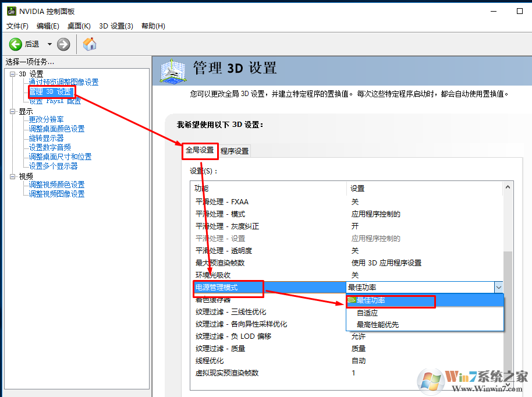
Task: Collapse the 显示 tree node
Action: [x=12, y=111]
